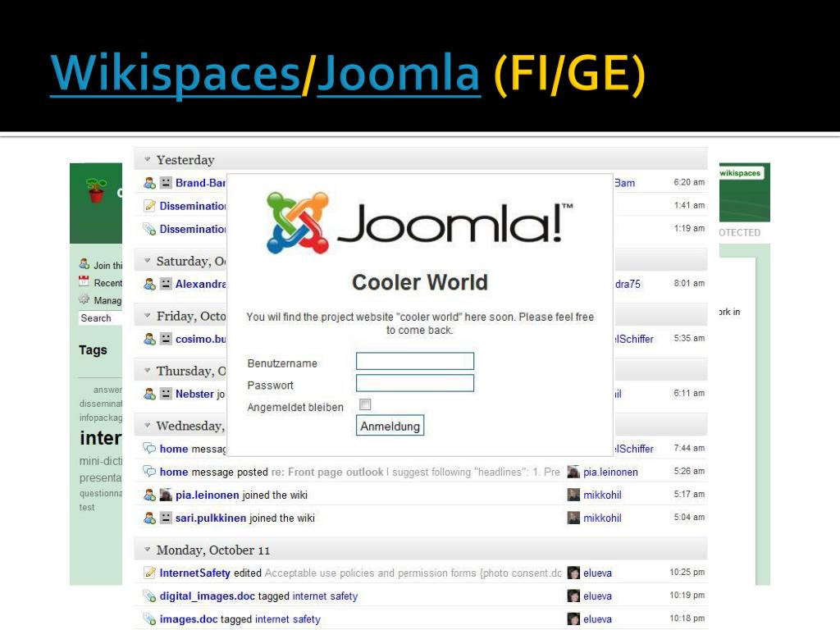Viewport: 840px width, 630px height.
Task: Open the lSchiffer link at 5:35 am
Action: pos(634,339)
